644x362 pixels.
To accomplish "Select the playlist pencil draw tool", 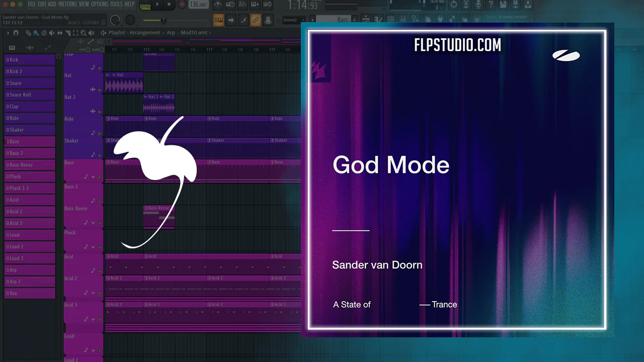I will (x=29, y=33).
